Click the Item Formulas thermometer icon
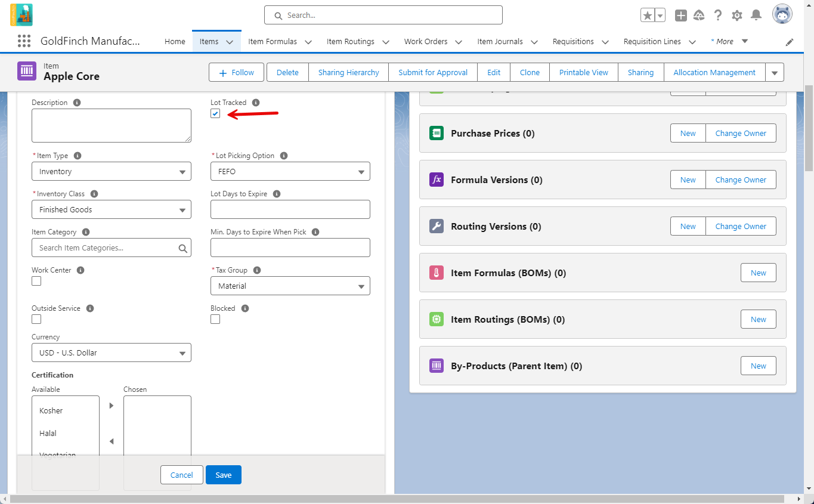This screenshot has height=504, width=814. pos(437,273)
